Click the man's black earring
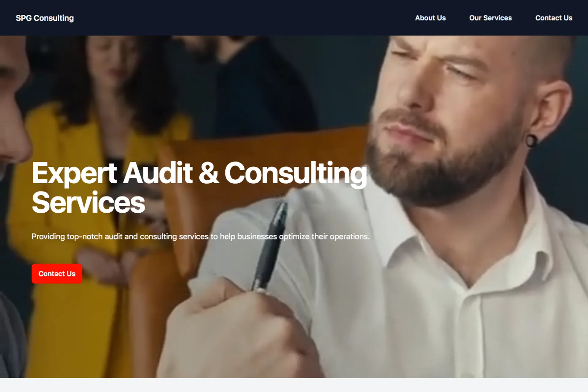This screenshot has height=392, width=588. click(x=531, y=141)
